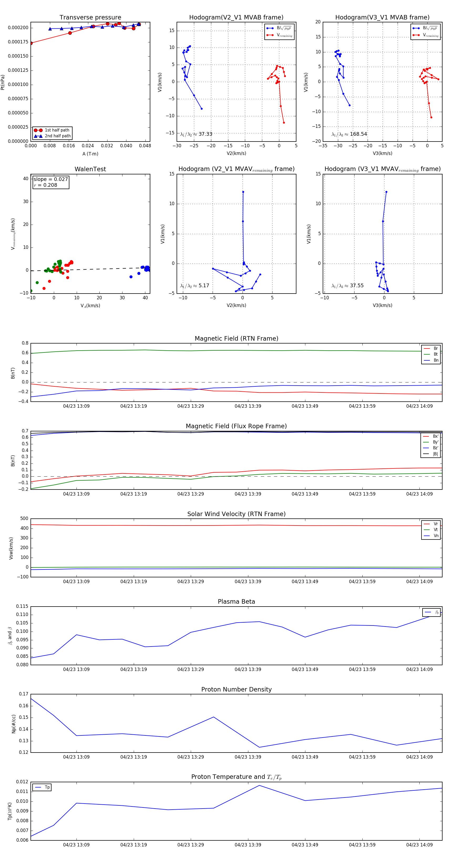Click the βp legend in Plasma Beta
The width and height of the screenshot is (473, 868).
(x=431, y=612)
